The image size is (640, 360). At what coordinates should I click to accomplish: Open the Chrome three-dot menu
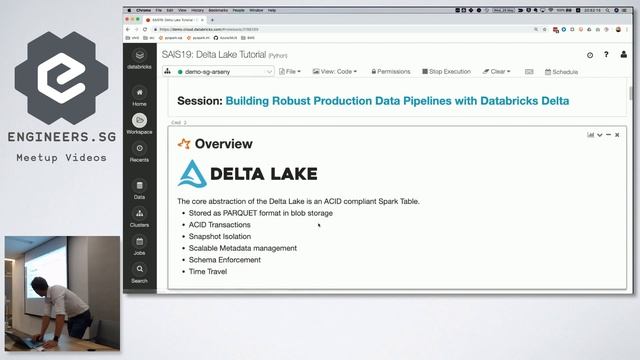(627, 29)
